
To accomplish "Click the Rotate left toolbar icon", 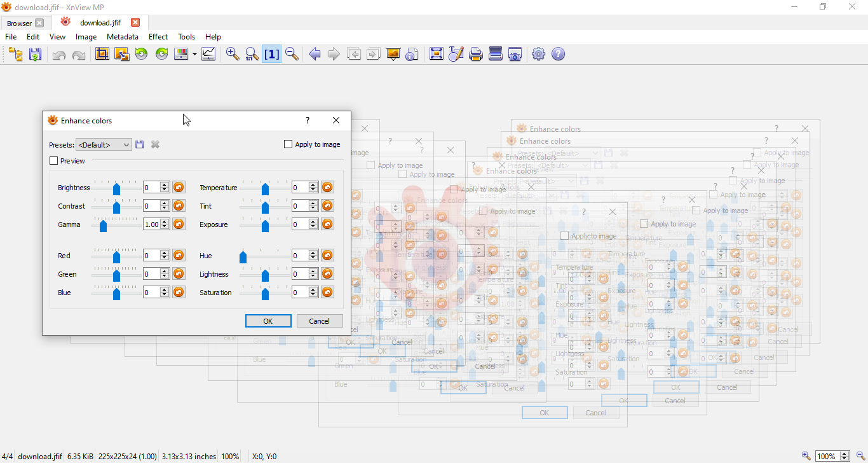I will (141, 54).
